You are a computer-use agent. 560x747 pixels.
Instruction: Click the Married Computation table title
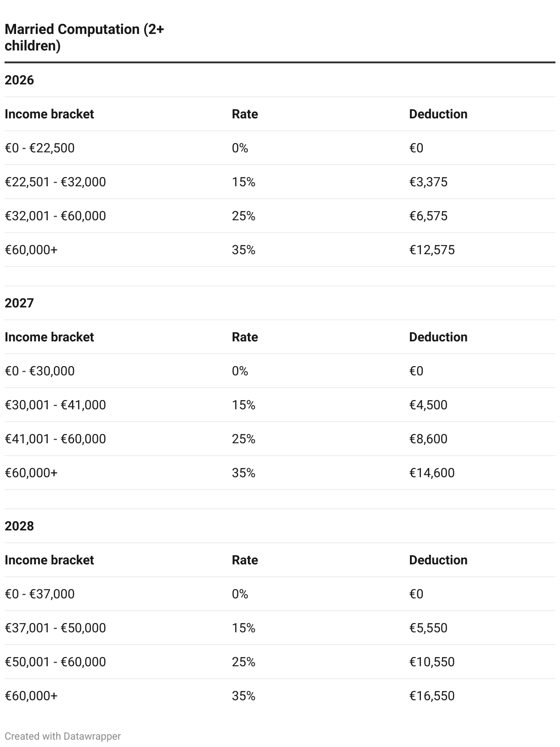(84, 38)
